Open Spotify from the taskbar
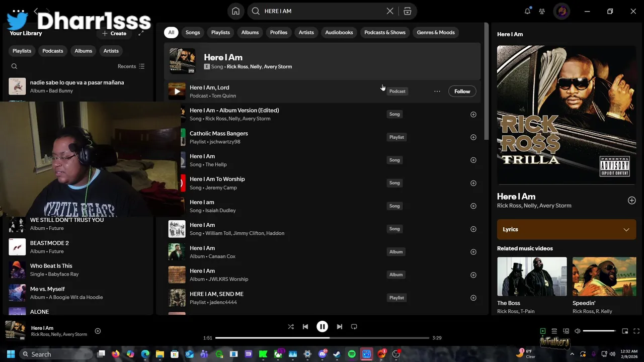 352,354
